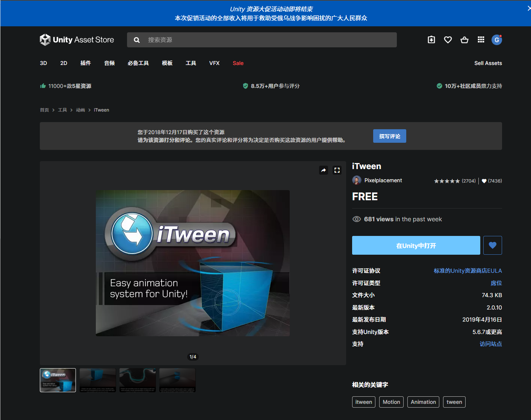Toggle favorite with the heart button beside 在Unity中打开
The image size is (531, 420).
coord(492,245)
